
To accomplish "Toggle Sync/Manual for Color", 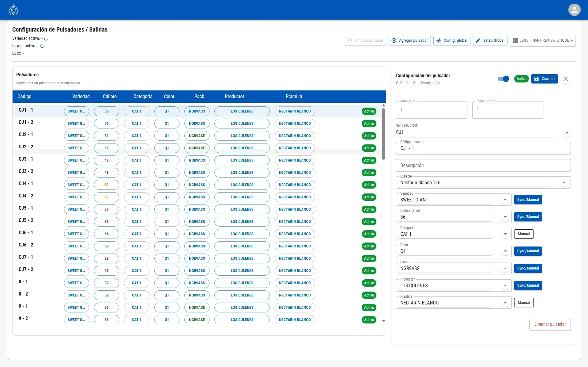I will click(528, 251).
